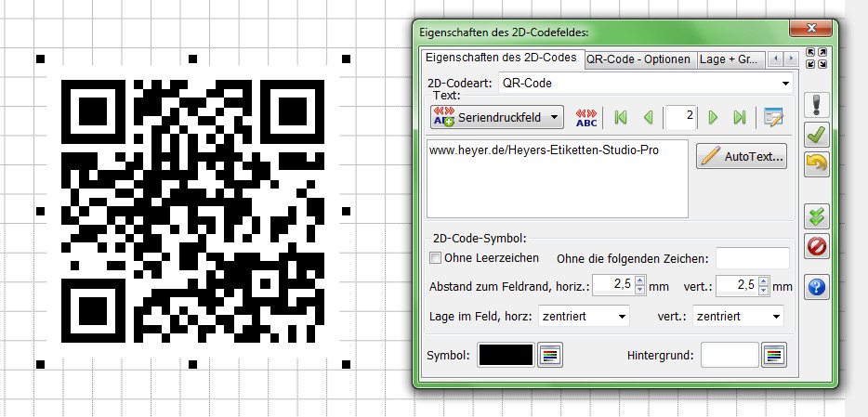Click the red cancel icon
Screen dimensions: 868x417
816,247
